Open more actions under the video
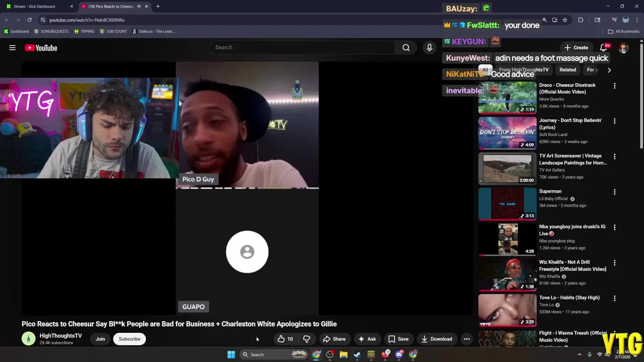The width and height of the screenshot is (644, 362). (466, 339)
